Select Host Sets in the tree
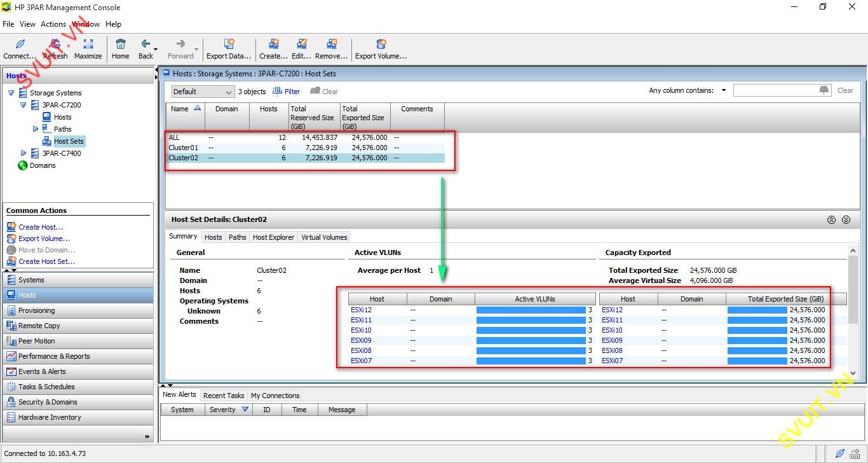Viewport: 868px width, 463px height. click(69, 141)
